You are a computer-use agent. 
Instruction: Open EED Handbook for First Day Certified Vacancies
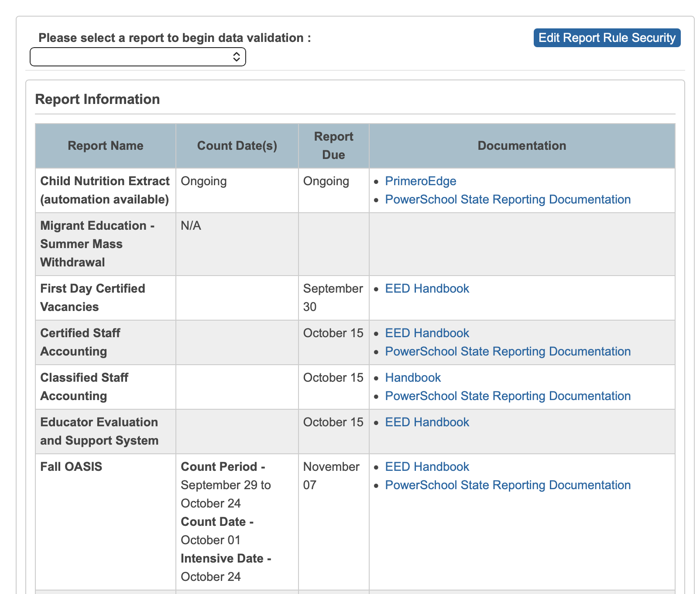427,289
